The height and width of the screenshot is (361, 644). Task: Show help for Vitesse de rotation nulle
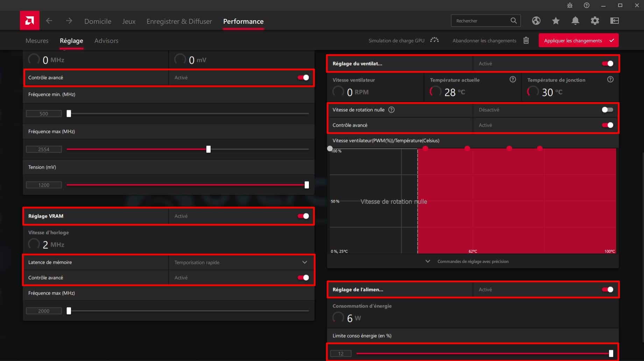pyautogui.click(x=391, y=110)
